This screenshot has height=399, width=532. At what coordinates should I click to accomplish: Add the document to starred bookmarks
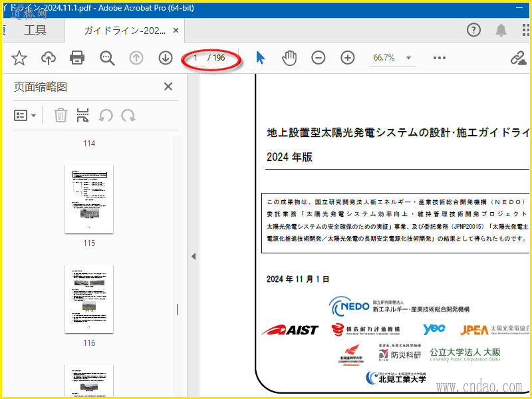pos(19,58)
